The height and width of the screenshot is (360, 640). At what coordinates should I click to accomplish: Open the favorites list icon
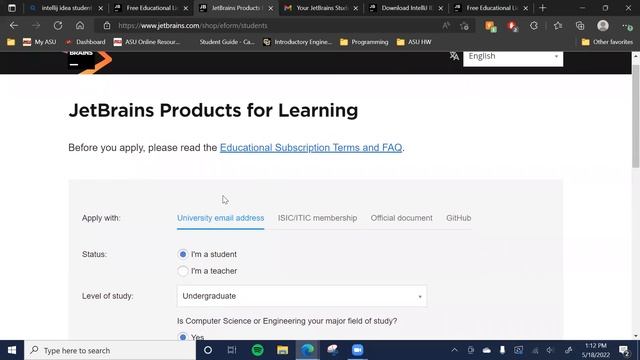[x=558, y=26]
